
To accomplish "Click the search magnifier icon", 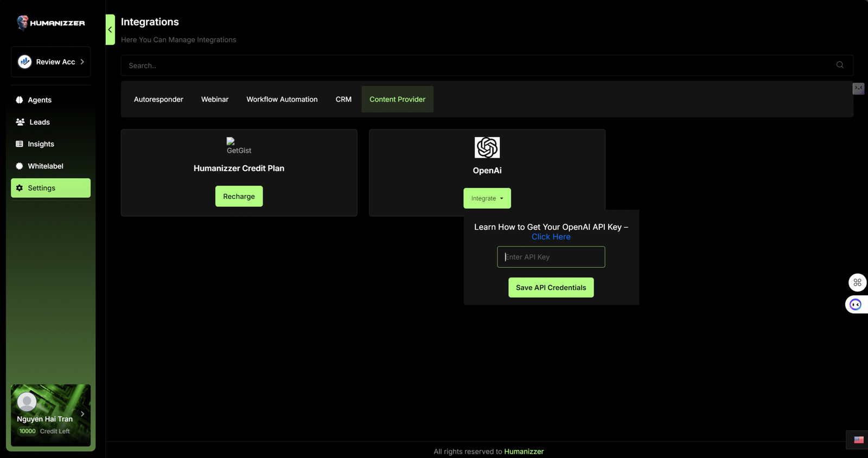I will tap(840, 65).
